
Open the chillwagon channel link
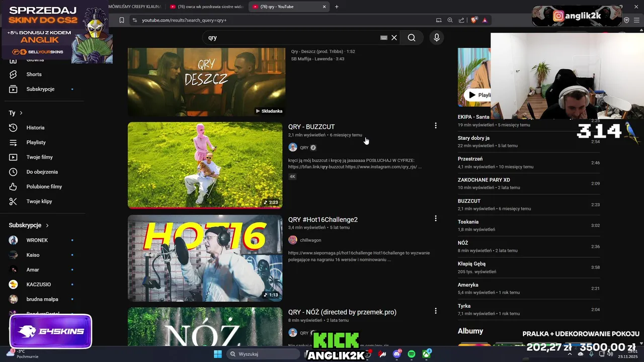(310, 240)
